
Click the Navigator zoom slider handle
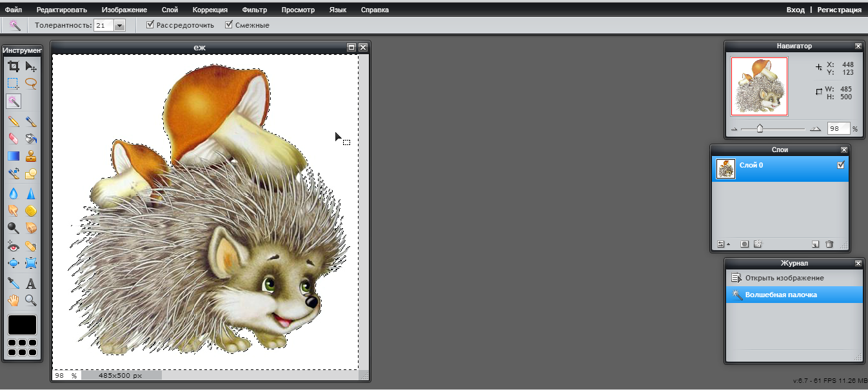[x=760, y=128]
